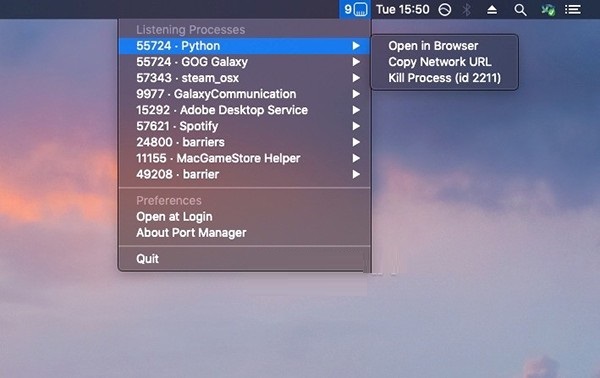Expand submenu arrow for Python
Image resolution: width=600 pixels, height=378 pixels.
tap(356, 46)
